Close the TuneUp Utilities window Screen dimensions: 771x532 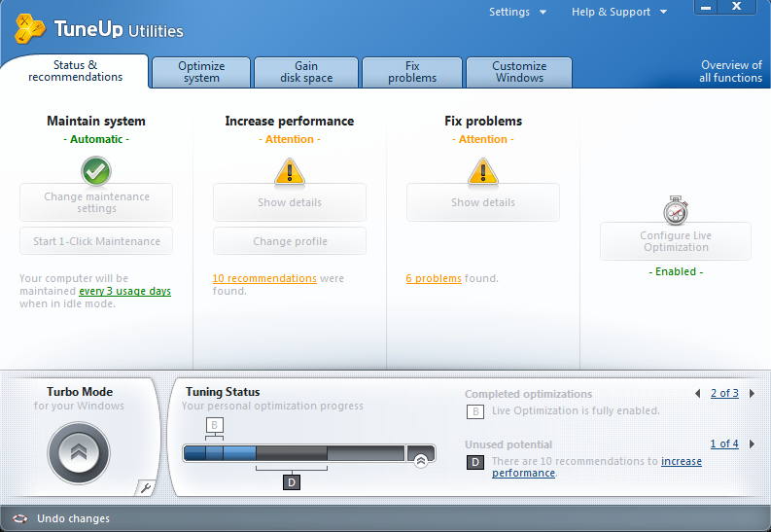[736, 7]
